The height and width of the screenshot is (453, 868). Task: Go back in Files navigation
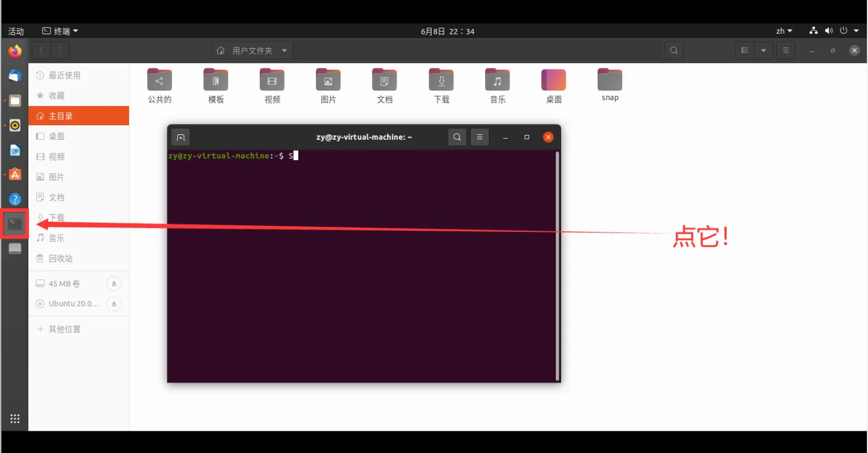(41, 51)
